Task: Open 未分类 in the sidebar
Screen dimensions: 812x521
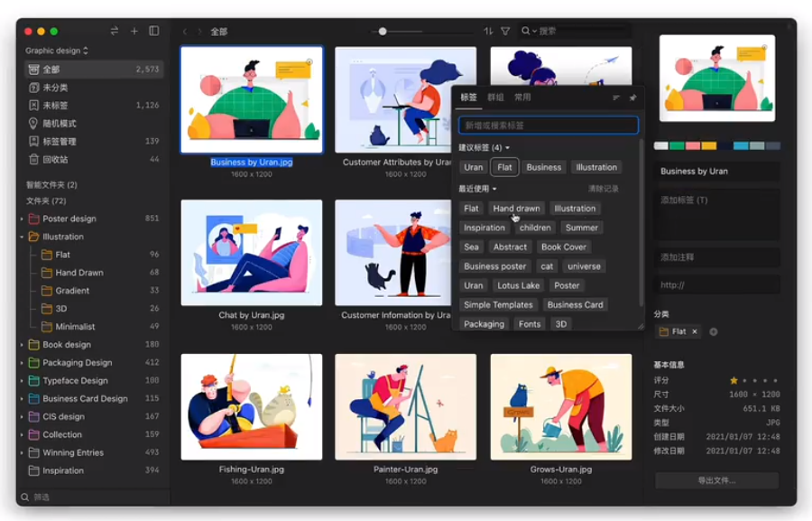Action: click(94, 88)
